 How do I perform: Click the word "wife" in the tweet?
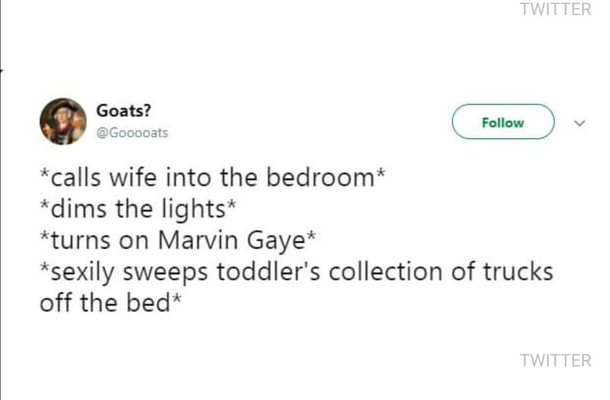pyautogui.click(x=133, y=177)
